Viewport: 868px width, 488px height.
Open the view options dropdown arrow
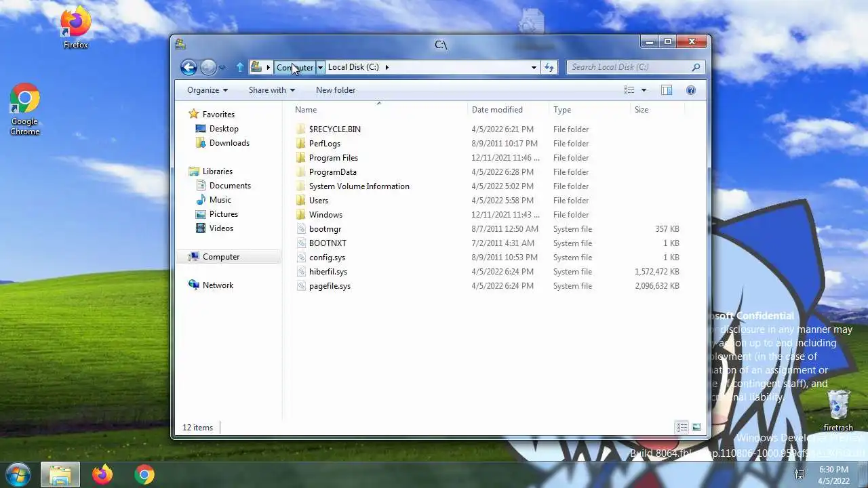[644, 90]
